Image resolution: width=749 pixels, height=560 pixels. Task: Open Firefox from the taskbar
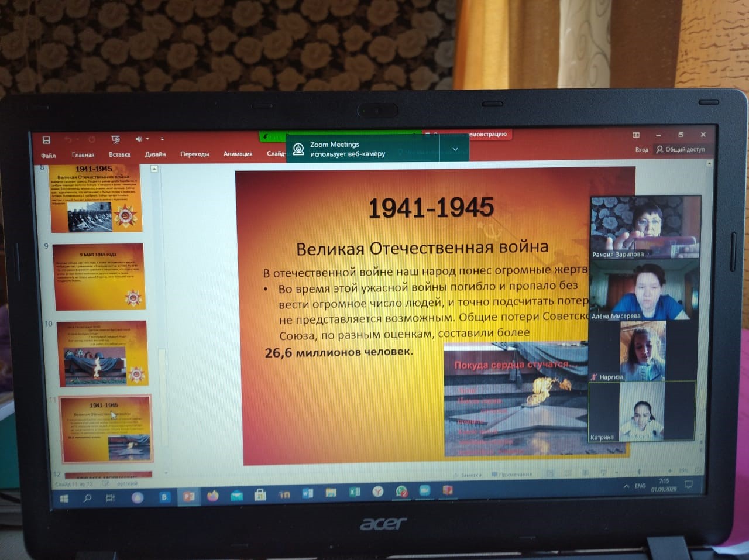[x=212, y=496]
